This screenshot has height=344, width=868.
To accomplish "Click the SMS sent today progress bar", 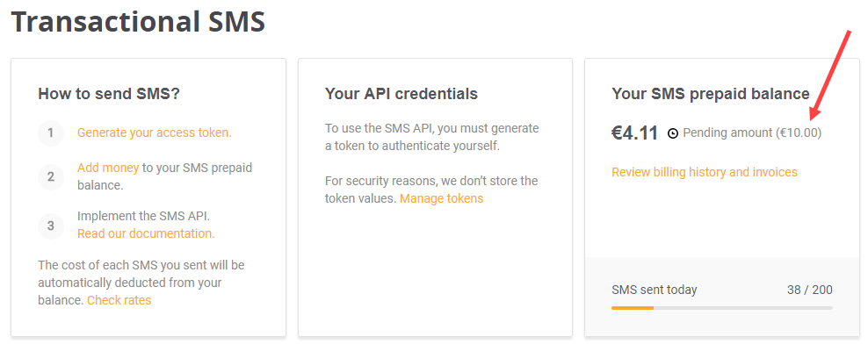I will point(722,307).
